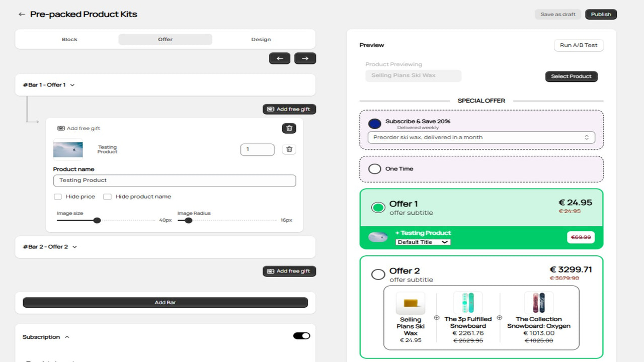Switch to the Block tab
644x362 pixels.
click(69, 39)
